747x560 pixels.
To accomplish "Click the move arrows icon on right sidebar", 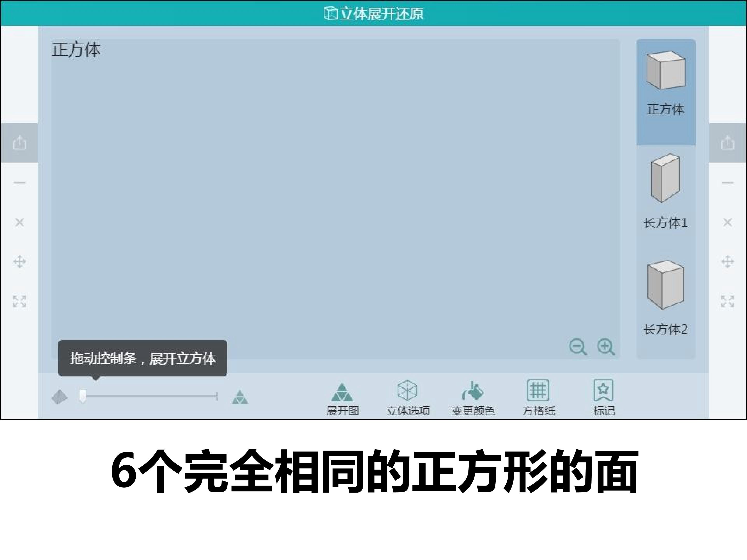I will [727, 262].
